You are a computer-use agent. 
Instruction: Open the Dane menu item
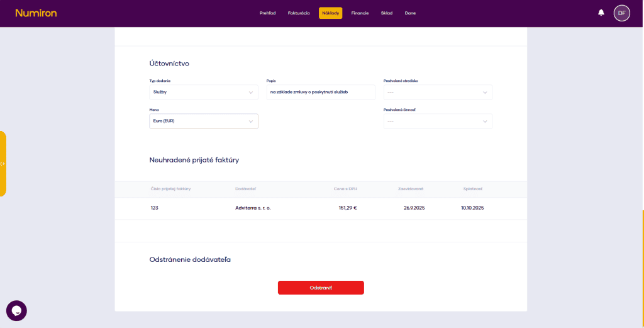pyautogui.click(x=410, y=13)
